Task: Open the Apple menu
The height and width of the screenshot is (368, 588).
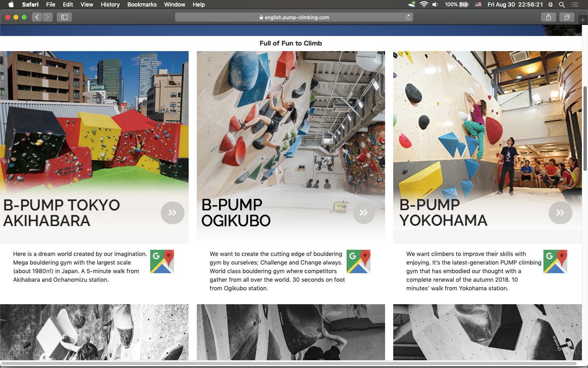Action: (11, 4)
